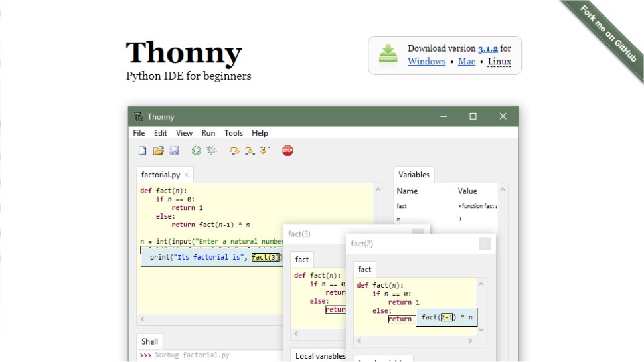Select the fact row in Variables table
The image size is (644, 362).
446,206
